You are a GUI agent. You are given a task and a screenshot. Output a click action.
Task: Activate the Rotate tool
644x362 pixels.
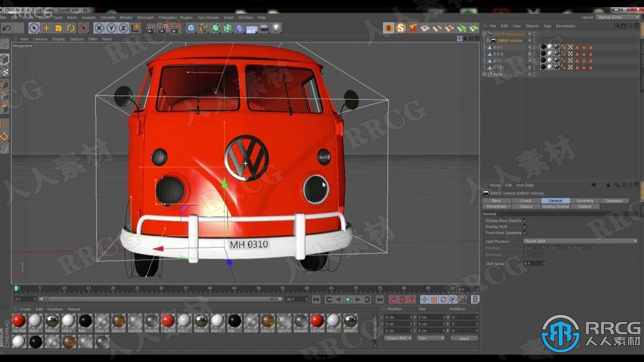pos(71,28)
